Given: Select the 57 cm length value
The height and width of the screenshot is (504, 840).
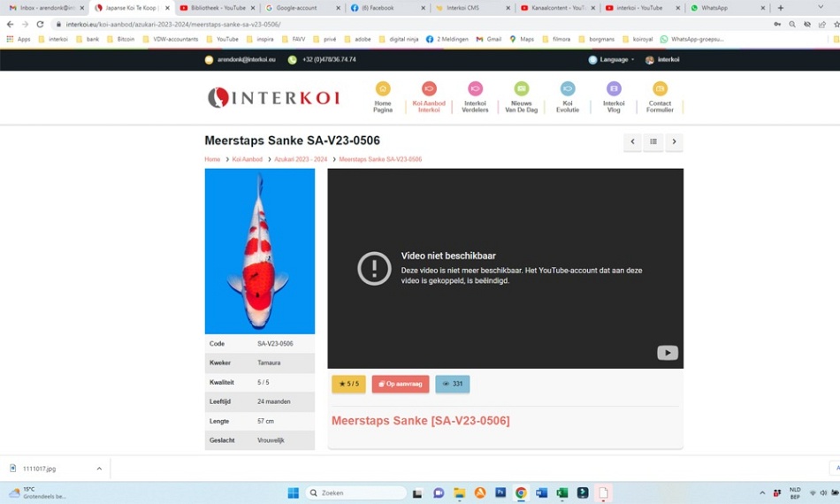Looking at the screenshot, I should (x=265, y=422).
